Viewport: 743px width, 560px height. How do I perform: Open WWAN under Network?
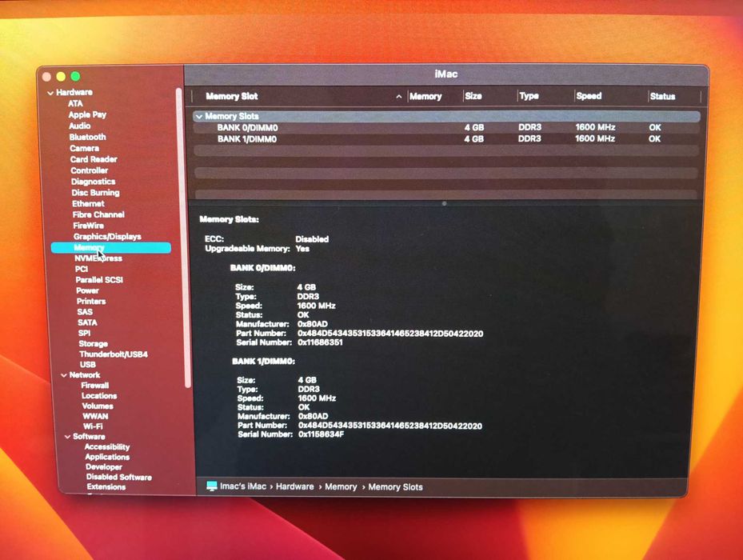(x=95, y=416)
